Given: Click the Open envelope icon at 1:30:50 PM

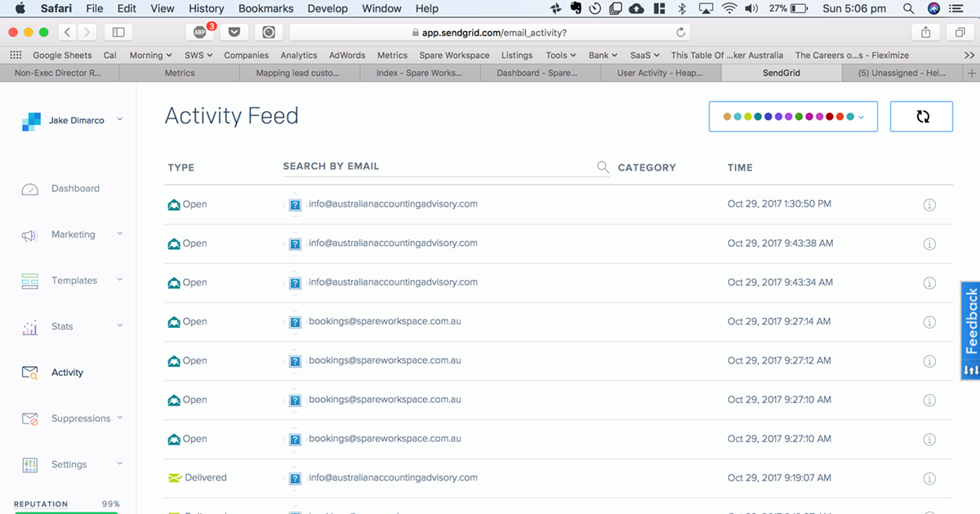Looking at the screenshot, I should [x=173, y=204].
